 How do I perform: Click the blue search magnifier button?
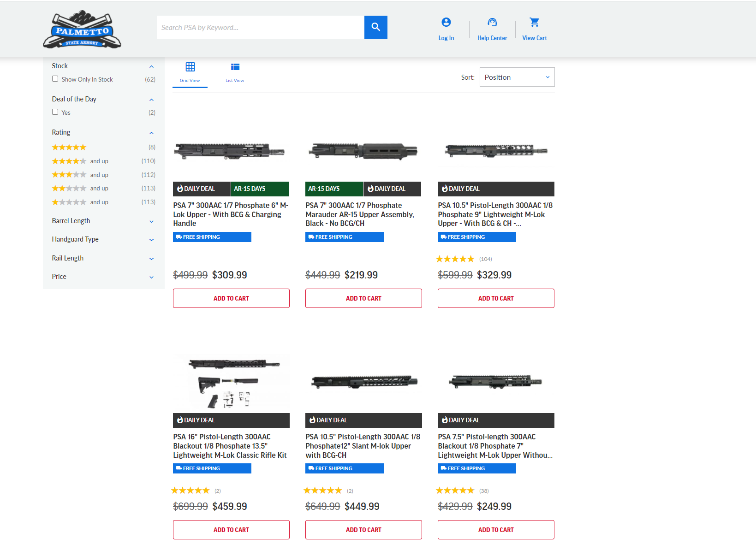[376, 27]
